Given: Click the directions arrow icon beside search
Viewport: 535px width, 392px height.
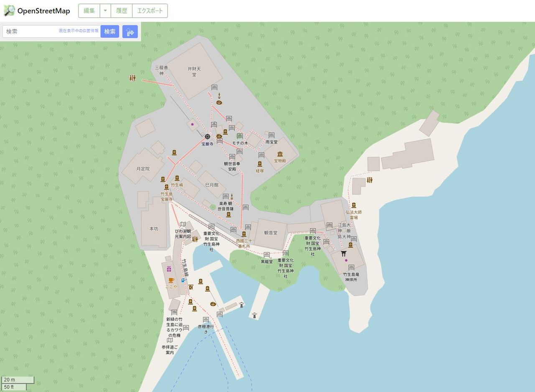Looking at the screenshot, I should (130, 32).
